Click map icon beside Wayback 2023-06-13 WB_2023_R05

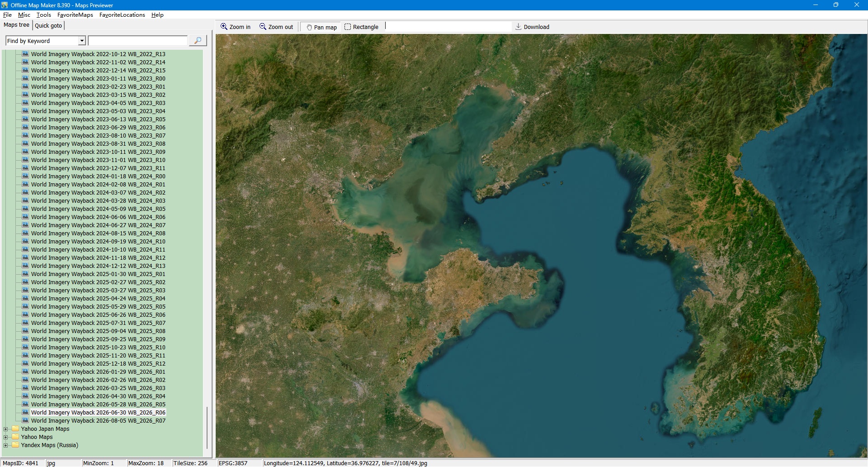point(25,119)
